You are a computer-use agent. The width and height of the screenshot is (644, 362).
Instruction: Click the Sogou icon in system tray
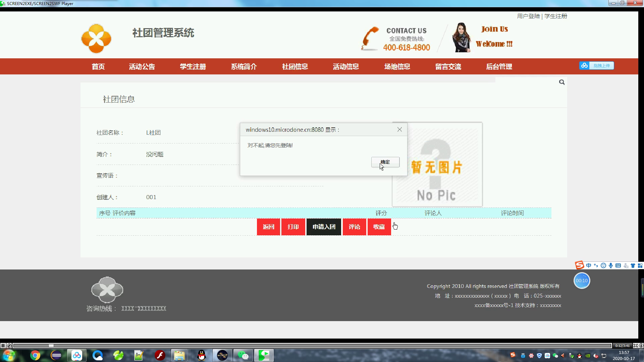(513, 355)
